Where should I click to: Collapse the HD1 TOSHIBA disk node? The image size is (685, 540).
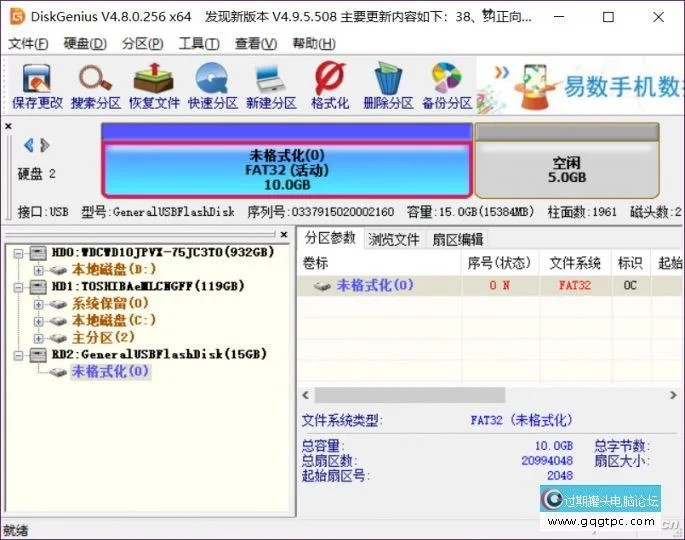(18, 287)
